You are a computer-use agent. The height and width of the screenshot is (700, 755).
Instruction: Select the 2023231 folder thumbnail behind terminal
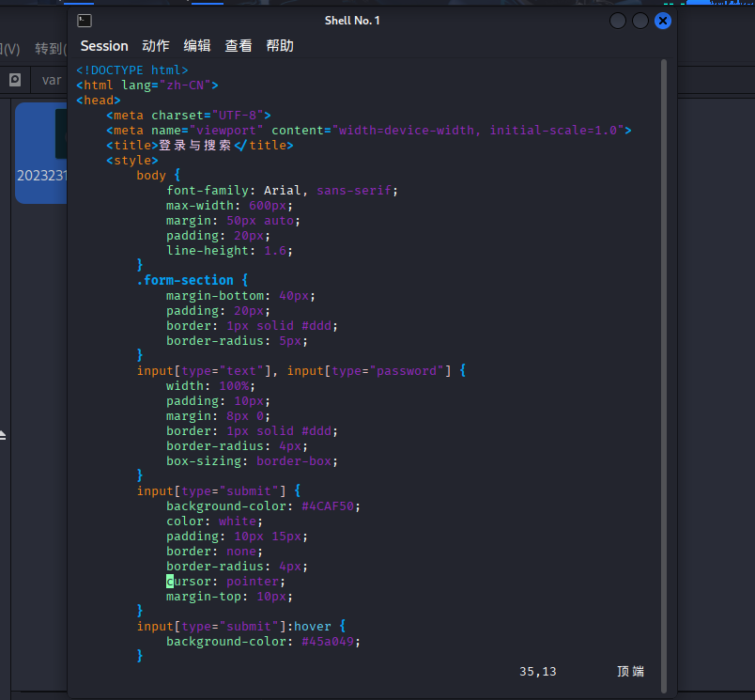(x=41, y=153)
